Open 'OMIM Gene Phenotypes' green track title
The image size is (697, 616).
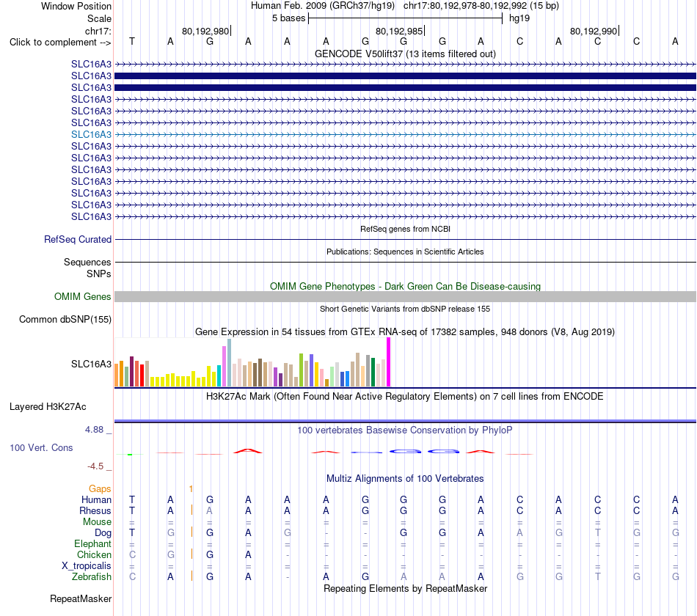405,286
